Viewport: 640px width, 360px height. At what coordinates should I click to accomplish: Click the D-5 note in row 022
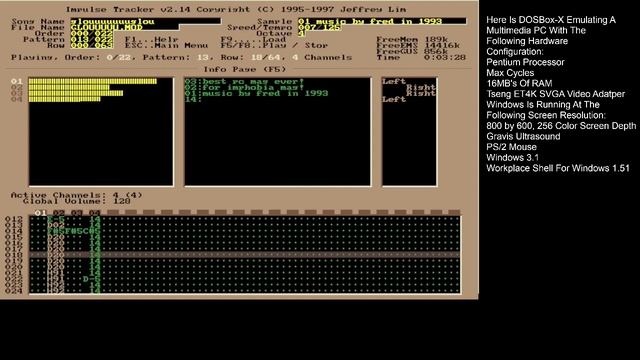pyautogui.click(x=91, y=279)
